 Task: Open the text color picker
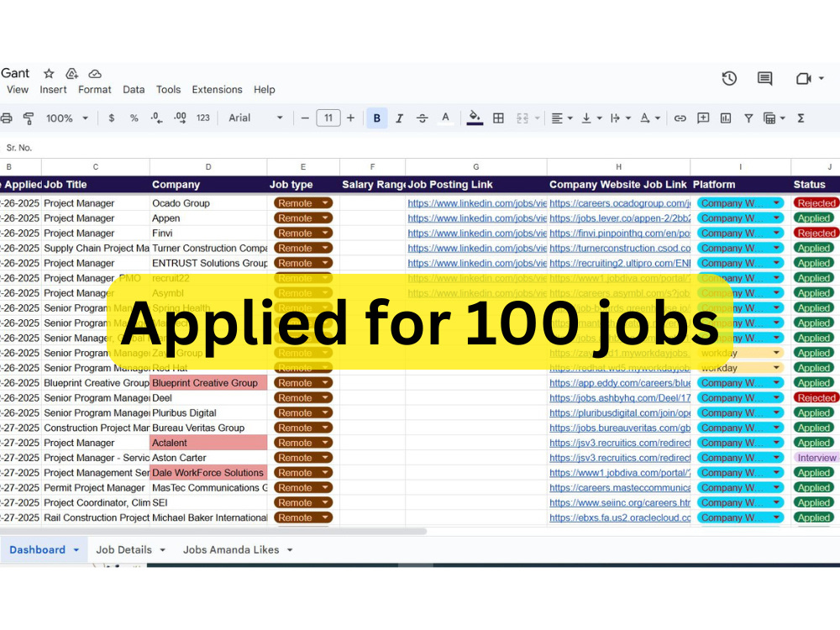pos(445,118)
